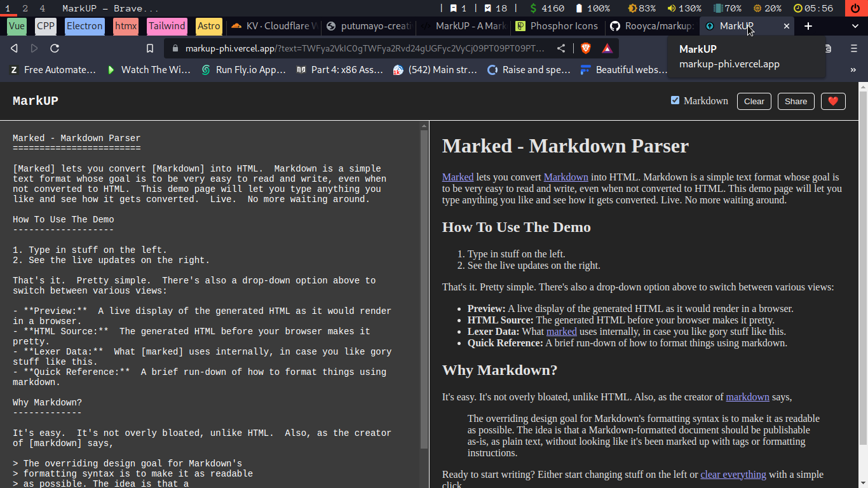
Task: Open a new tab with plus button
Action: pos(808,26)
